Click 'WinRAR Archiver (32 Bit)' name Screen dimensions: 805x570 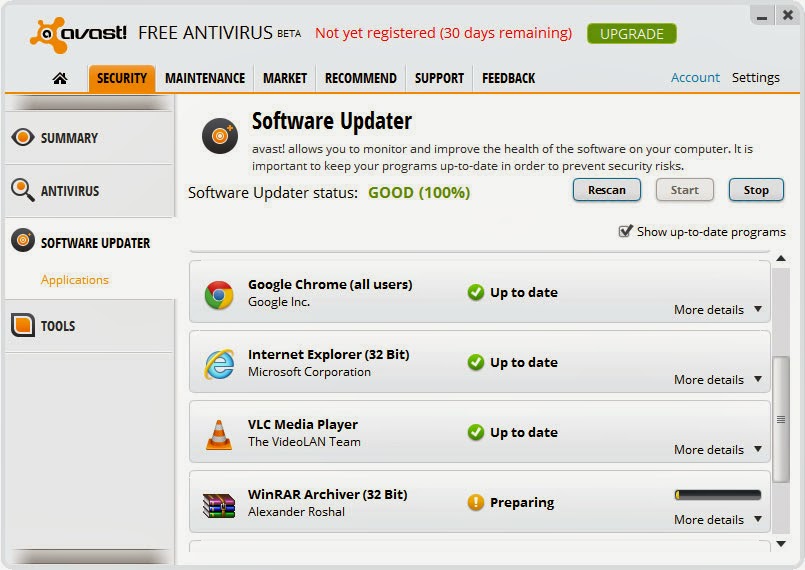point(328,494)
